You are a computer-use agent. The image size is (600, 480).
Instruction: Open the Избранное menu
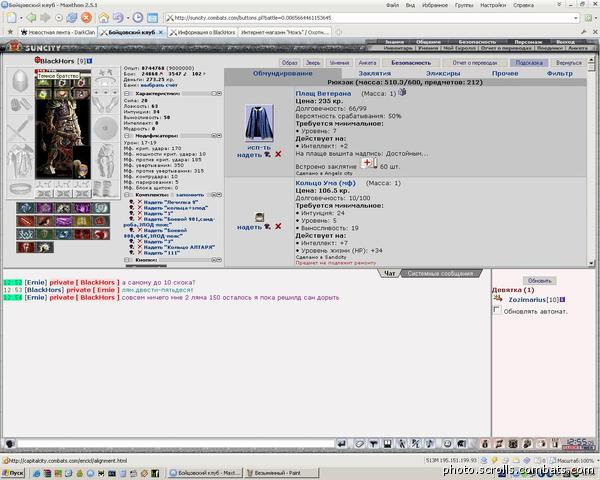point(435,5)
